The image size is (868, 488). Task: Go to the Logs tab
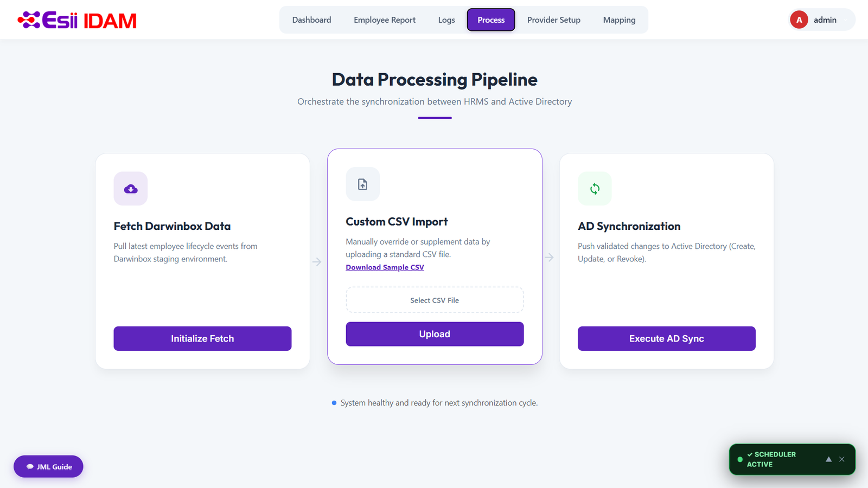(x=446, y=20)
